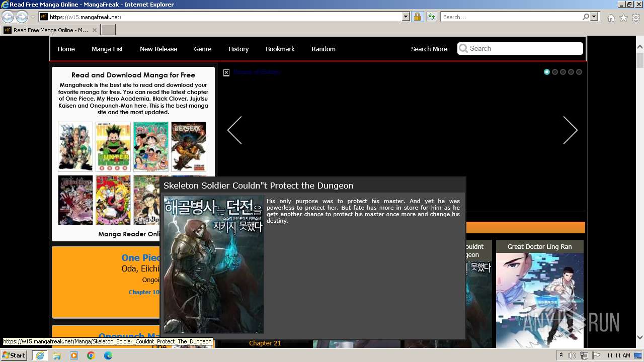The image size is (644, 362).
Task: Open the My Hero Academia cover thumbnail
Action: [x=75, y=146]
